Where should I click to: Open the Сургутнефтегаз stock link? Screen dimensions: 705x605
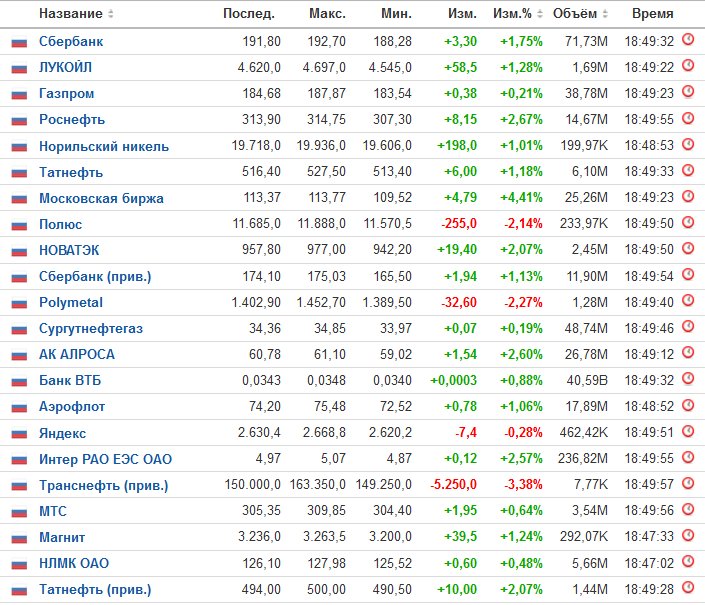point(91,329)
